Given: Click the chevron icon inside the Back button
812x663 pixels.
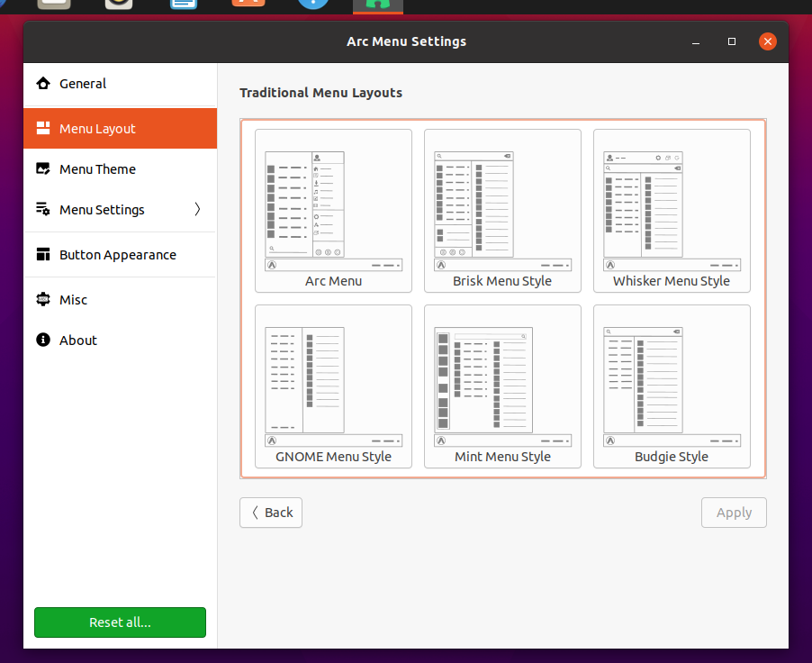Looking at the screenshot, I should click(x=256, y=513).
